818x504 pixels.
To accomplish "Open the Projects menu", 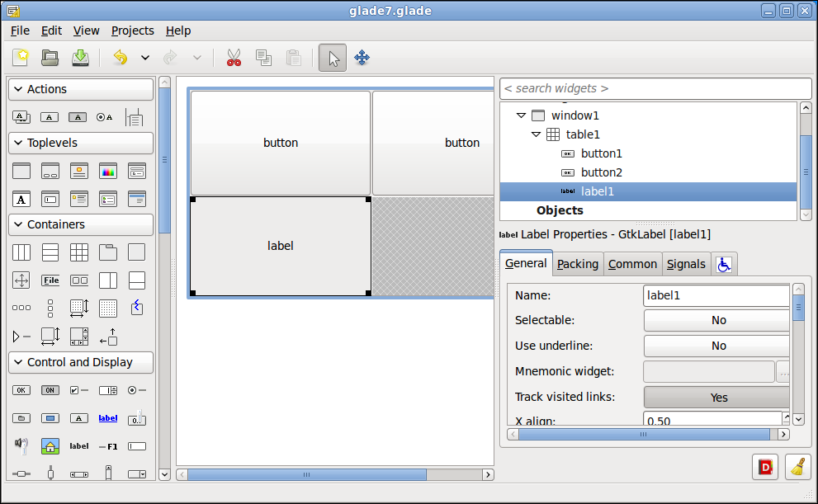I will pyautogui.click(x=133, y=31).
